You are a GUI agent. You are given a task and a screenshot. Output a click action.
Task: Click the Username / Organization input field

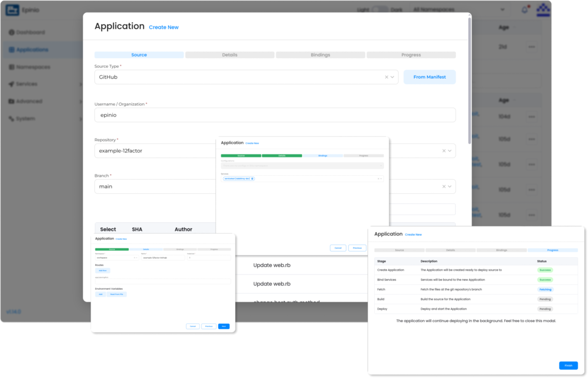275,115
